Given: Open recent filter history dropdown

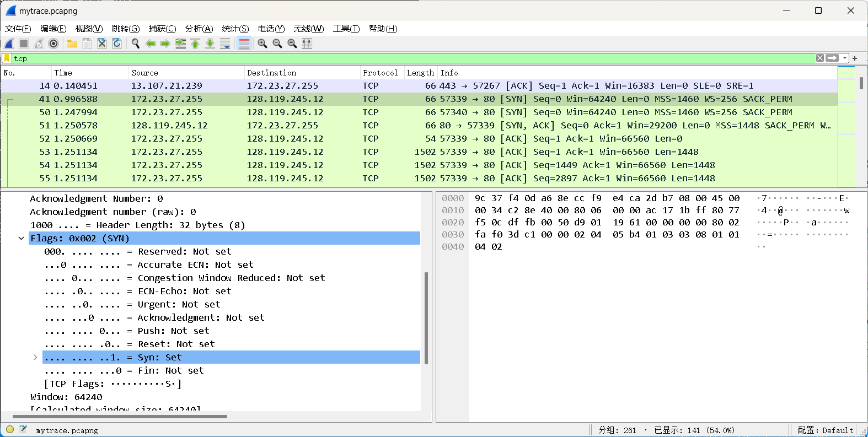Looking at the screenshot, I should (x=845, y=58).
